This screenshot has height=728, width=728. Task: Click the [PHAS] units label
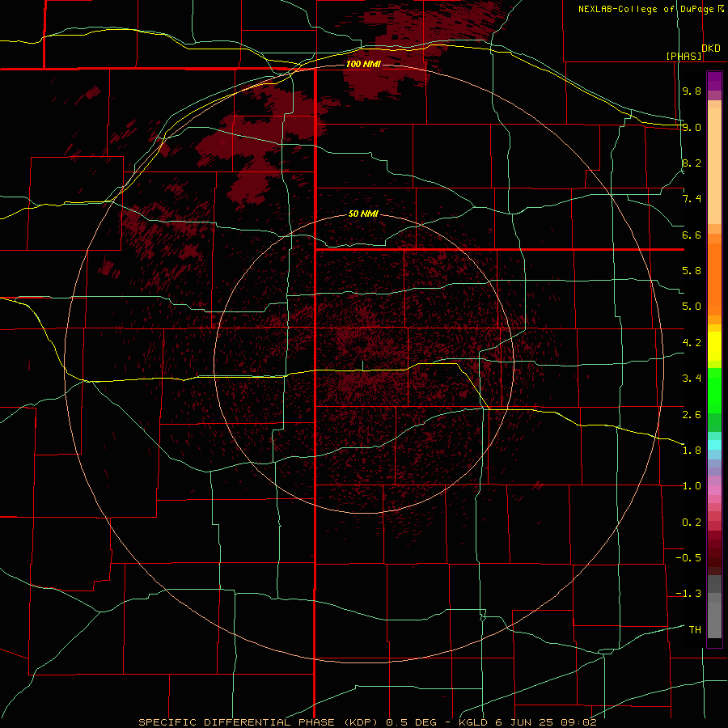click(684, 57)
